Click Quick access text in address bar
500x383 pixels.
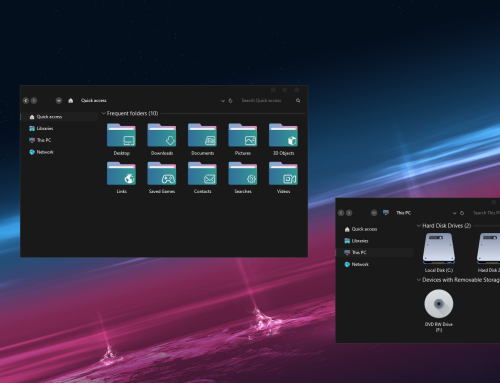pyautogui.click(x=94, y=100)
